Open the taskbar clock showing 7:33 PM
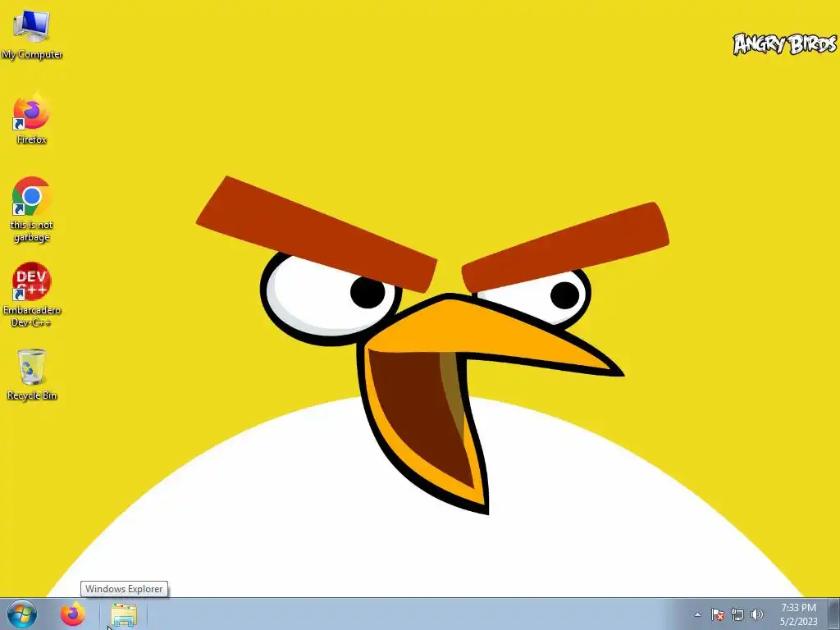 click(x=798, y=614)
